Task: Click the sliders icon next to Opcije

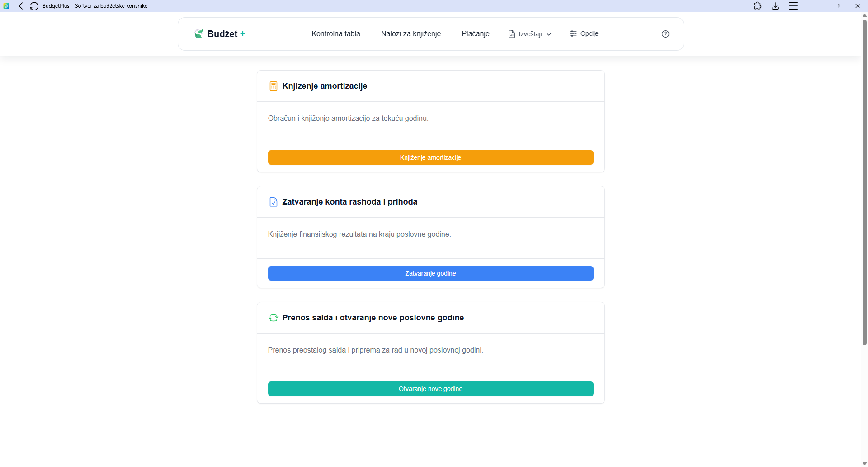Action: [573, 34]
